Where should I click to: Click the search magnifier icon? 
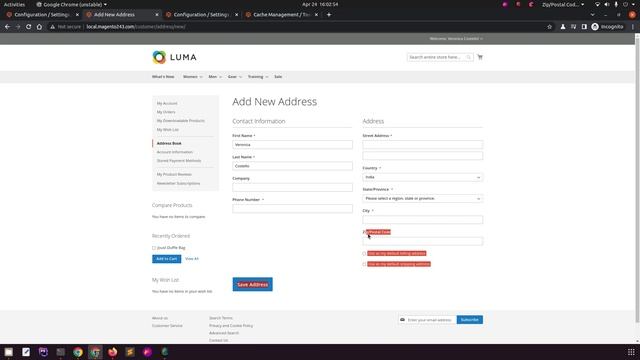[469, 57]
